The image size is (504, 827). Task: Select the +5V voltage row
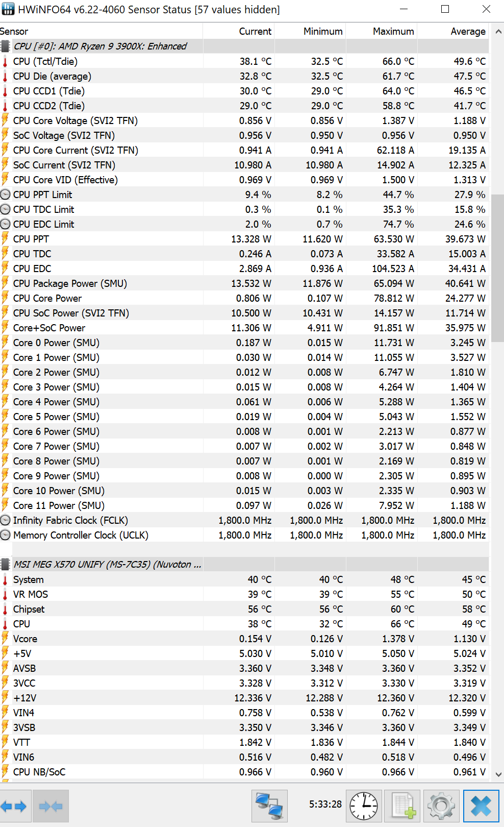244,653
